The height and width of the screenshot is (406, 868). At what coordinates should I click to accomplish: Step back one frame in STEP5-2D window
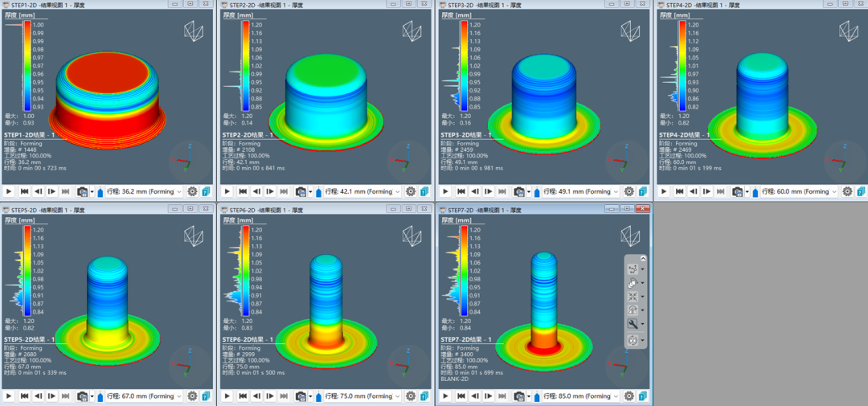(39, 396)
